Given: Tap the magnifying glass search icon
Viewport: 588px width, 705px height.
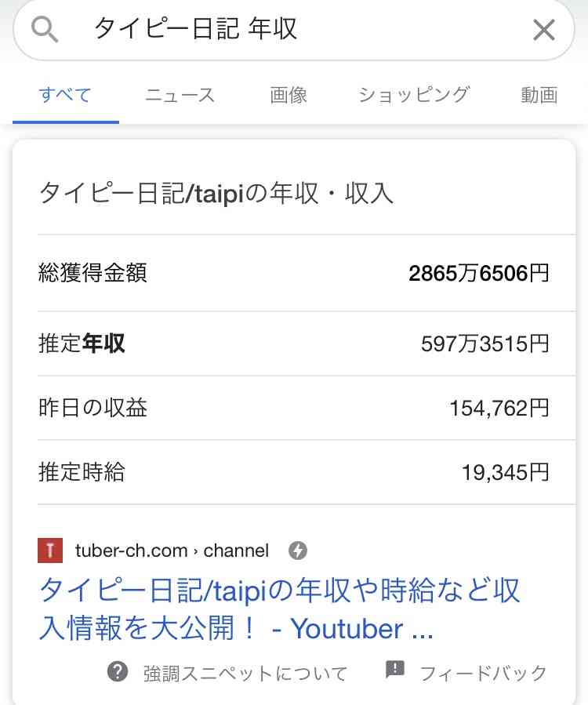Looking at the screenshot, I should (x=45, y=30).
